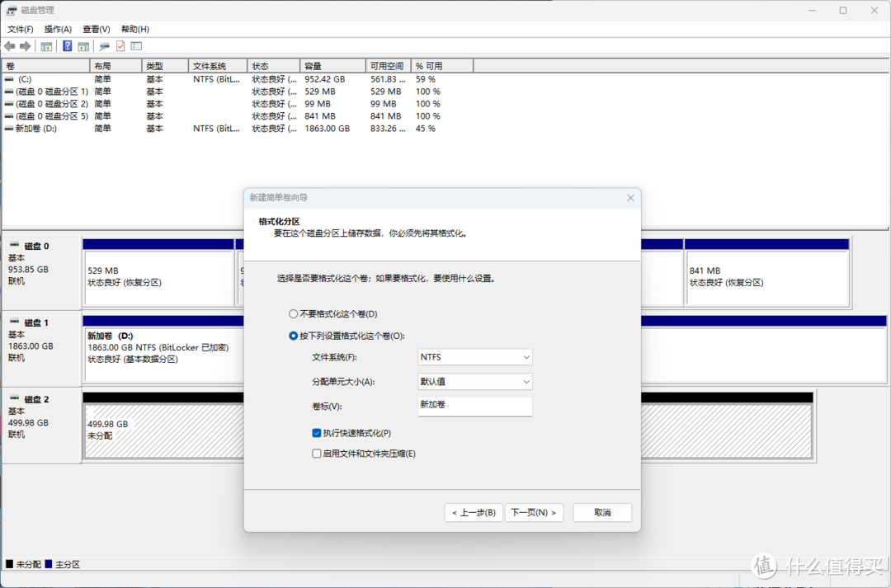Uncheck the 执行快速格式化 checkbox

317,433
